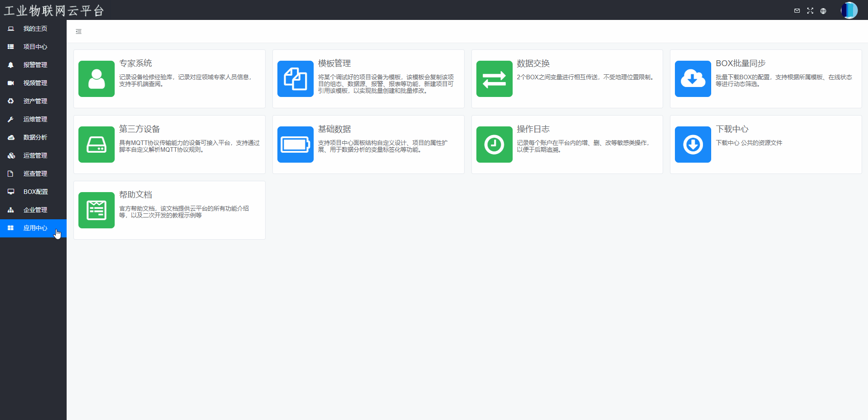Open the mail messages icon
This screenshot has height=420, width=868.
797,11
